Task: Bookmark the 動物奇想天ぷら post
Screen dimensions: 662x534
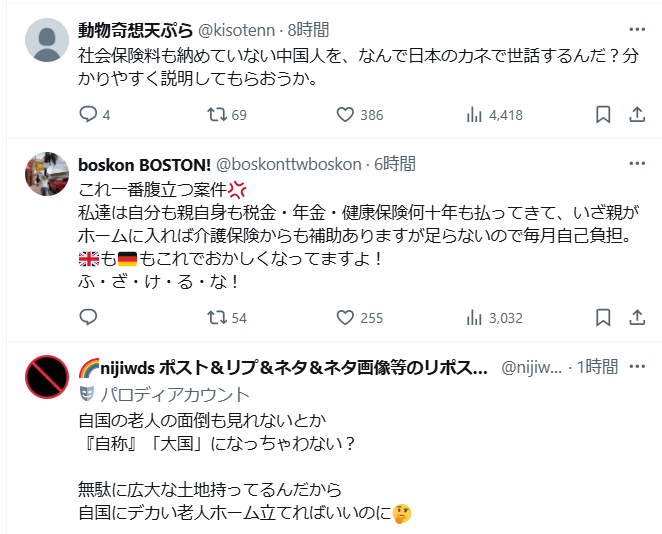Action: [x=603, y=115]
